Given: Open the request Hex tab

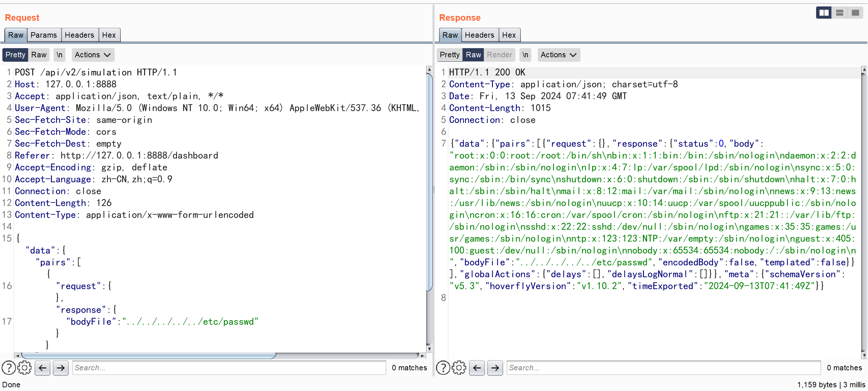Looking at the screenshot, I should pyautogui.click(x=109, y=35).
